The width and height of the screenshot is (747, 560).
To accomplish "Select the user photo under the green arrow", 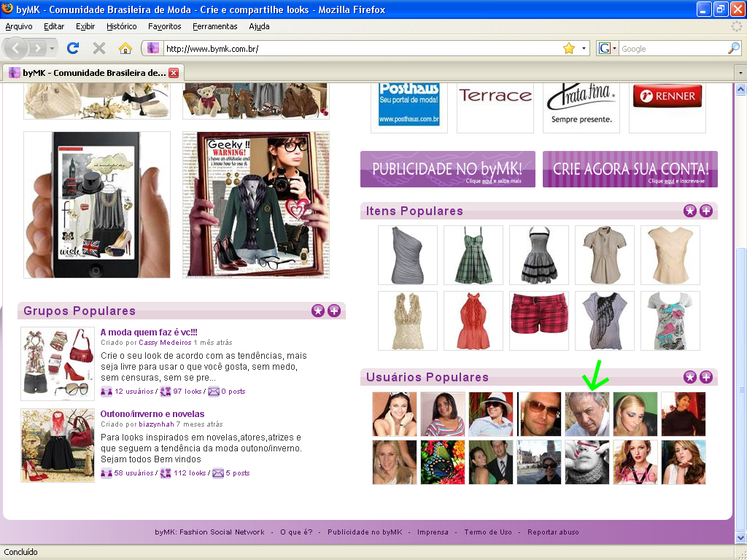I will tap(587, 413).
